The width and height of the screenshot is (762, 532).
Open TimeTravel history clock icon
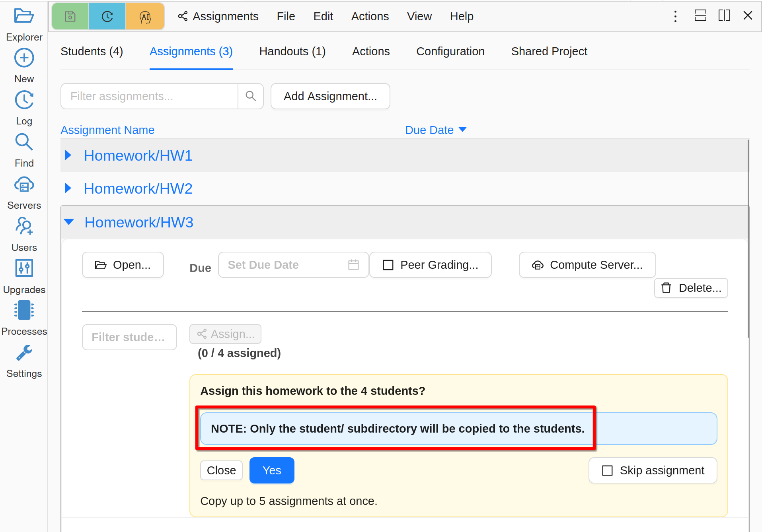107,16
